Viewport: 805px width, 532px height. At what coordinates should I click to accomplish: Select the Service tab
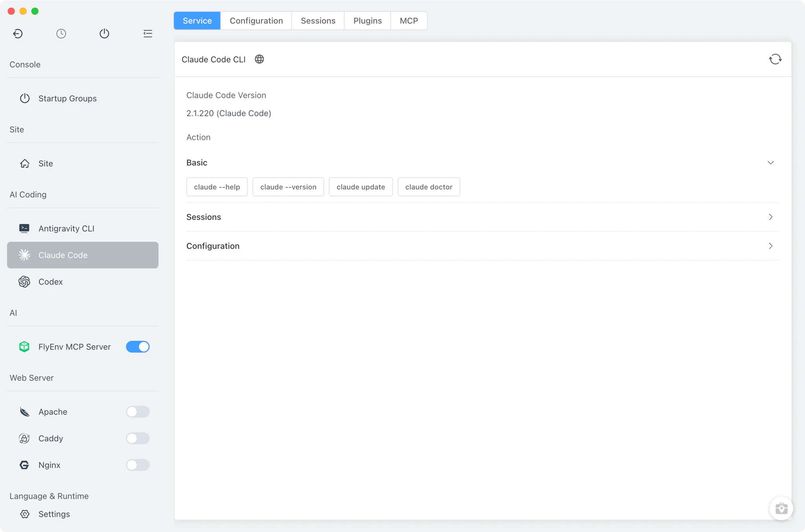(x=197, y=20)
